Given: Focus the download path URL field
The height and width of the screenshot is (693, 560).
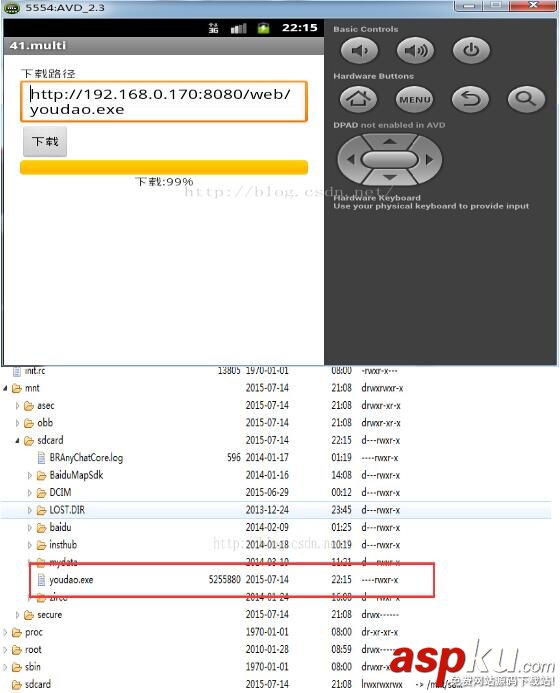Looking at the screenshot, I should 164,102.
